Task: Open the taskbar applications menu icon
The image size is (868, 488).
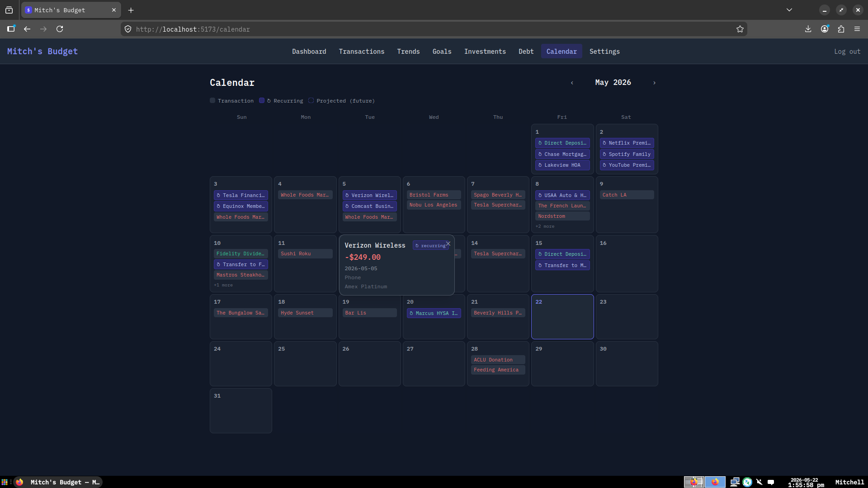Action: (5, 482)
